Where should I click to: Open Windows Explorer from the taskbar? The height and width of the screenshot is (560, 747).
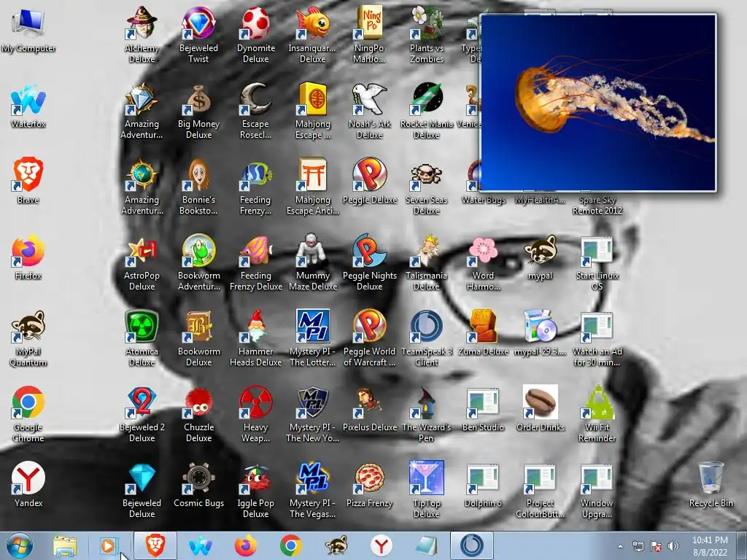[x=64, y=546]
